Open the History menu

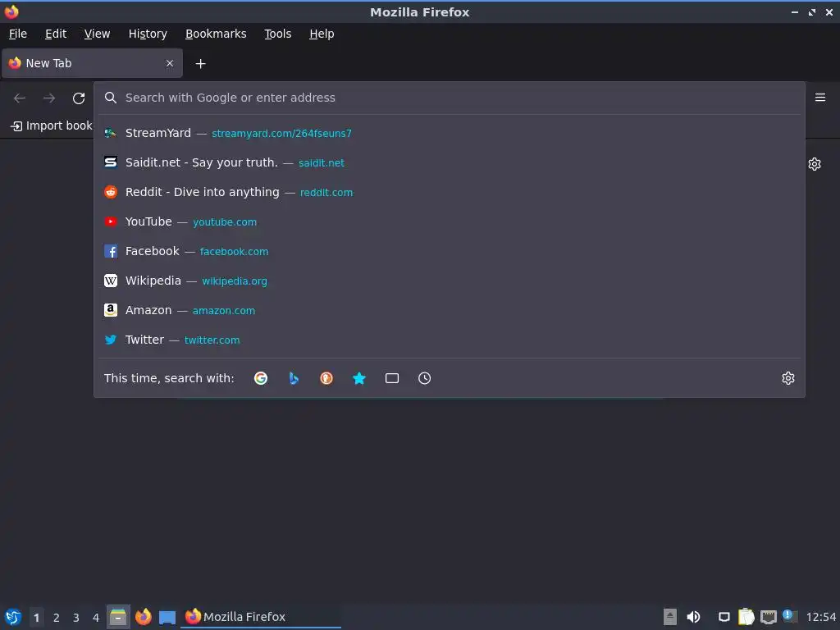coord(148,34)
